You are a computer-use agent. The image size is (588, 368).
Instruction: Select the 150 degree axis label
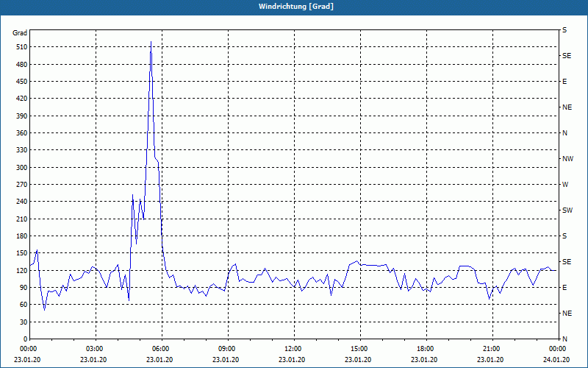click(22, 253)
